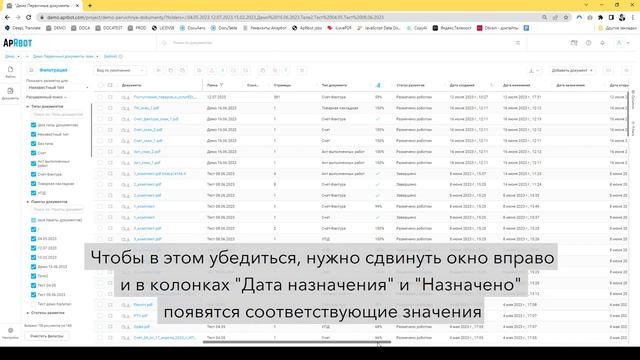Sort by the 'Дата создания' column header
This screenshot has height=360, width=640.
tap(462, 85)
